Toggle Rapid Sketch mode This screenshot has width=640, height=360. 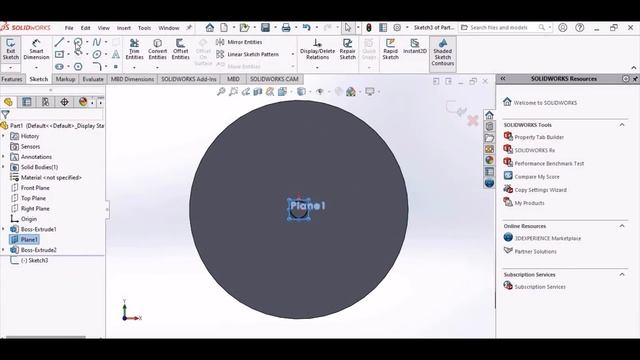point(390,49)
